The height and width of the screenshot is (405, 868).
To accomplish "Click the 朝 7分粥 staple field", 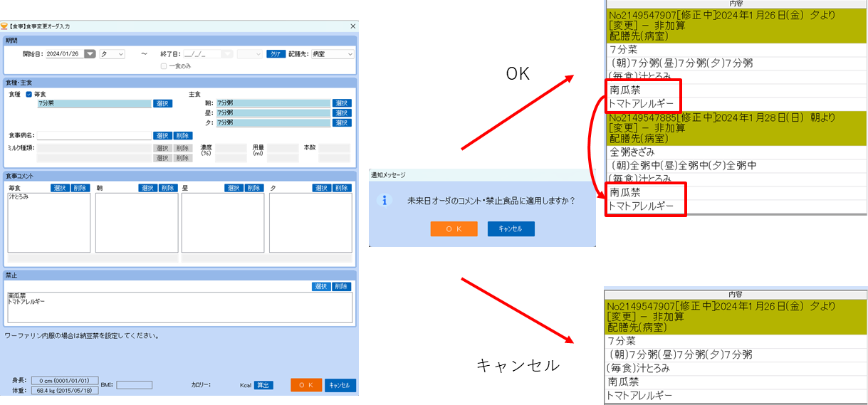I will pyautogui.click(x=273, y=103).
